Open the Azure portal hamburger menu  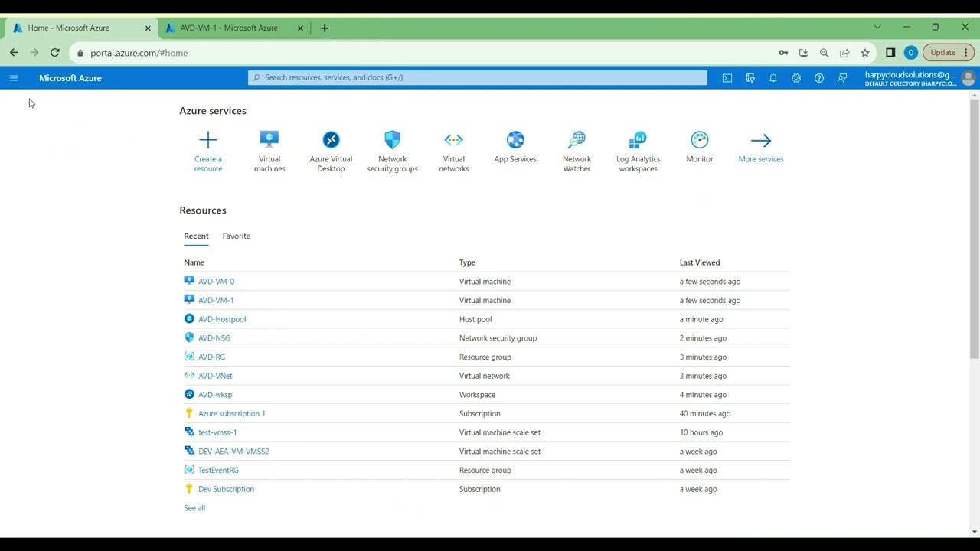[x=14, y=78]
